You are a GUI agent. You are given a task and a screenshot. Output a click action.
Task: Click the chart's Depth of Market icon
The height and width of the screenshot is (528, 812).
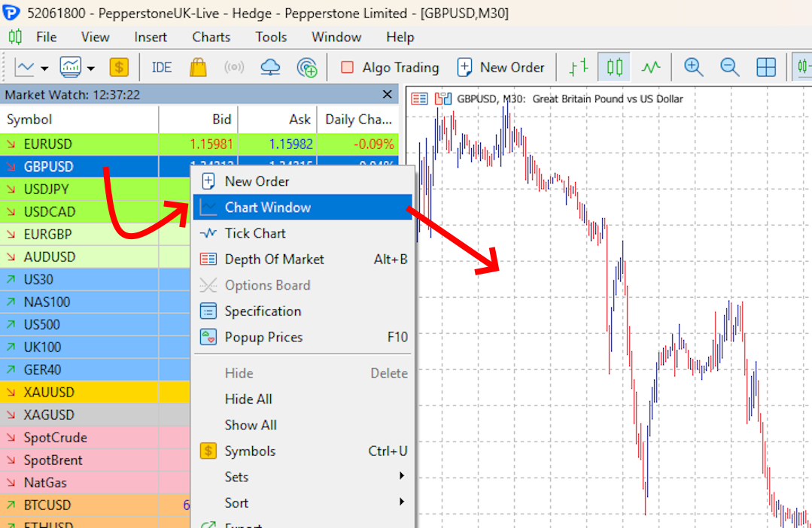click(419, 99)
